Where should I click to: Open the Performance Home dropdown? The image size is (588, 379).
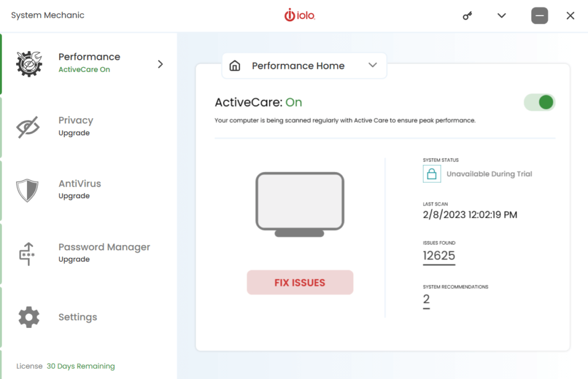[304, 65]
